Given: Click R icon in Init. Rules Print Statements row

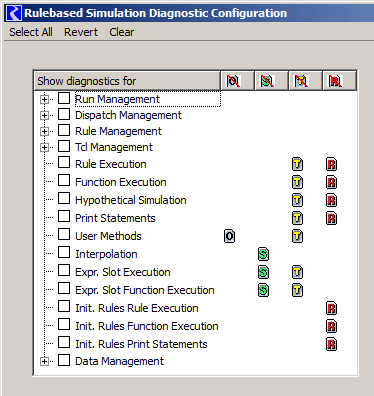Looking at the screenshot, I should coord(331,344).
